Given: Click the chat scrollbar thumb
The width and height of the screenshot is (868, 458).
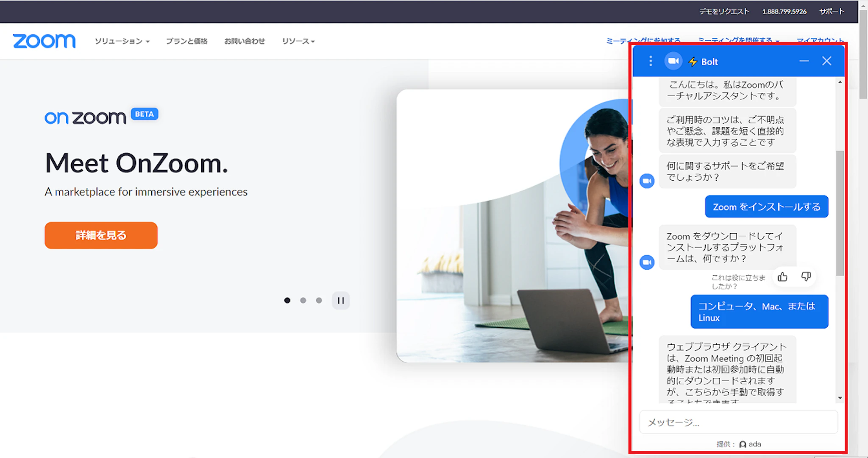Looking at the screenshot, I should [x=840, y=212].
